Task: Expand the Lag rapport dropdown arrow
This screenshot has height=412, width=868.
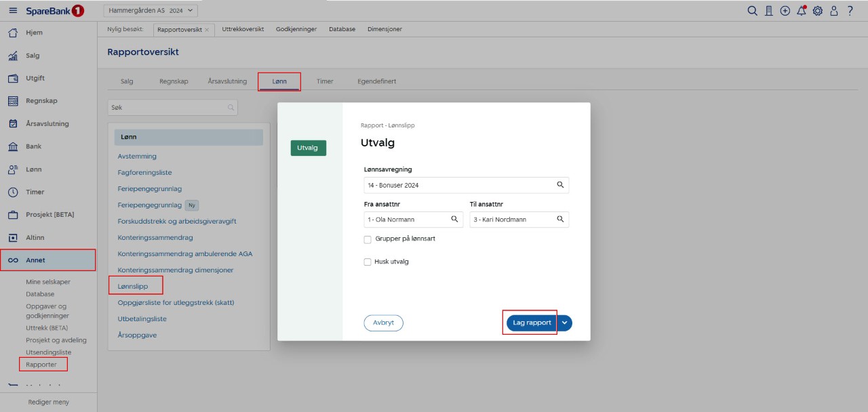Action: click(x=565, y=323)
